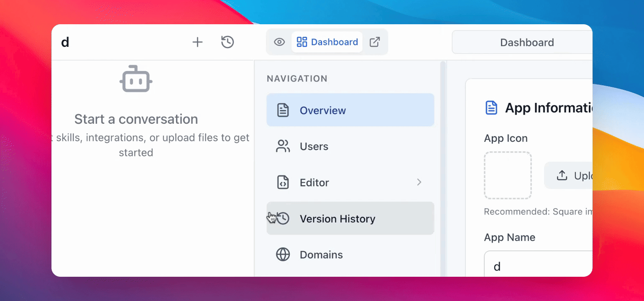Click the Dashboard address bar
This screenshot has width=644, height=301.
tap(526, 43)
